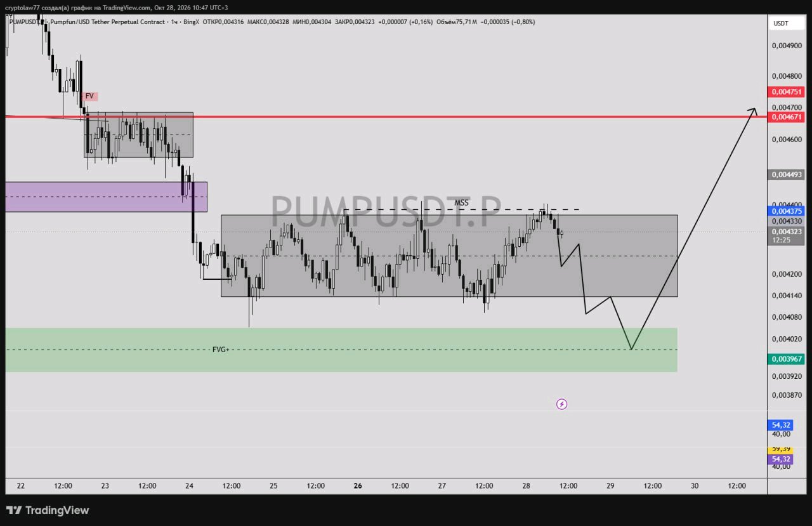The width and height of the screenshot is (812, 526).
Task: Click date 30 on the time axis
Action: point(695,486)
